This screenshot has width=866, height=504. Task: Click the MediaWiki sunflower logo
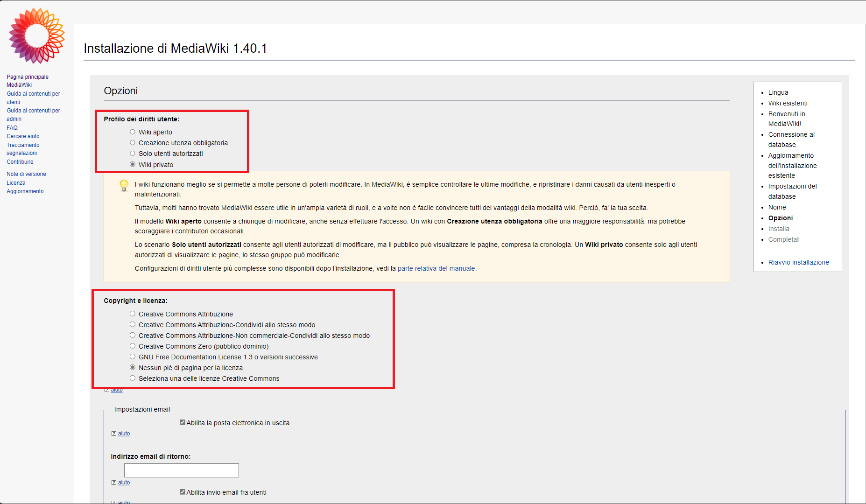tap(36, 35)
